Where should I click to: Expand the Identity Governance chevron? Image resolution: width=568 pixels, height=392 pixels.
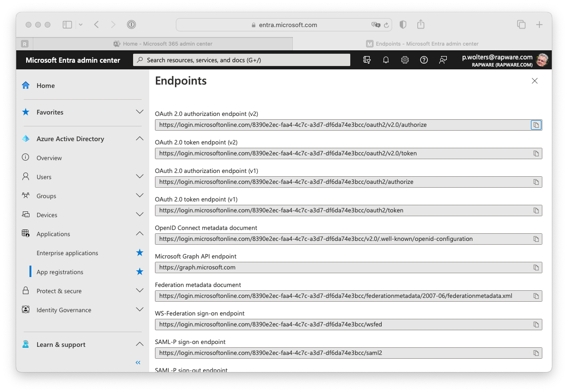point(139,309)
